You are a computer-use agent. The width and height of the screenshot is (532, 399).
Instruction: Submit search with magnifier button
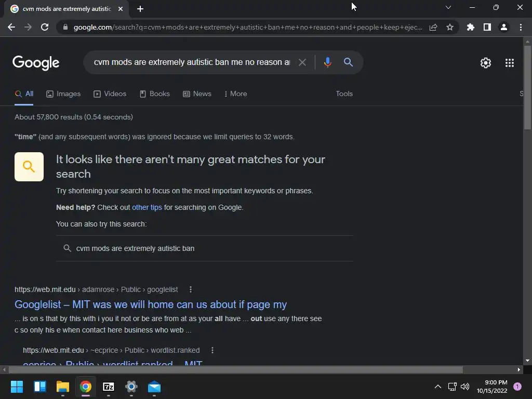point(348,62)
